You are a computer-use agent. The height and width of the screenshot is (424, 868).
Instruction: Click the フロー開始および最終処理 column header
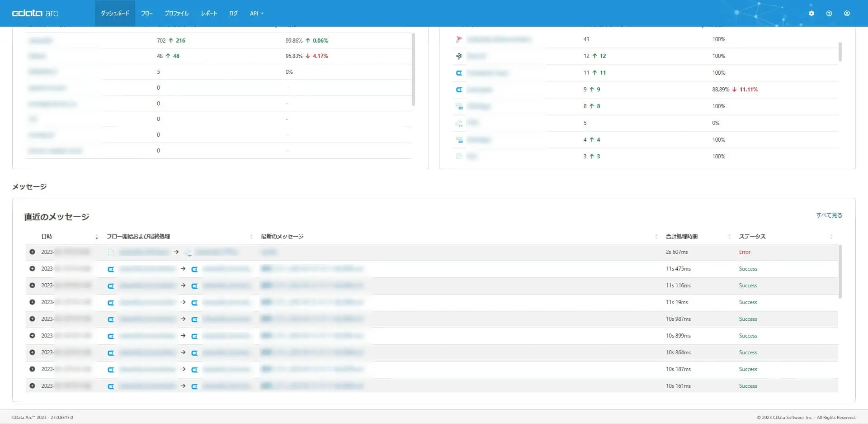pyautogui.click(x=138, y=237)
